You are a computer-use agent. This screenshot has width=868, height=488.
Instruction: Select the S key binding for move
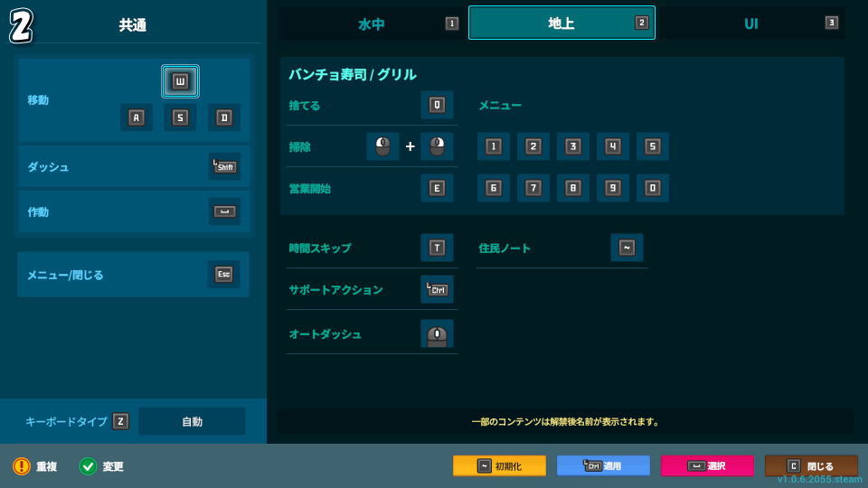coord(180,117)
